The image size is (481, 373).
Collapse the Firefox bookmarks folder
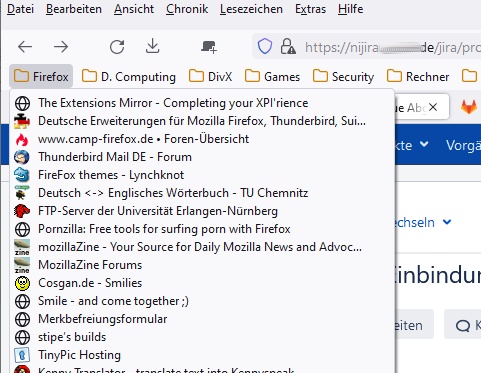[x=41, y=77]
